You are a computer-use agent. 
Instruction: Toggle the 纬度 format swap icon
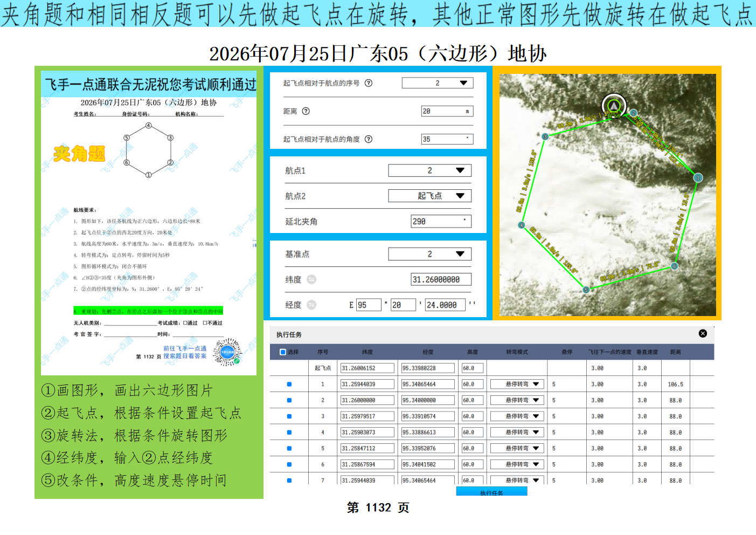[x=311, y=279]
